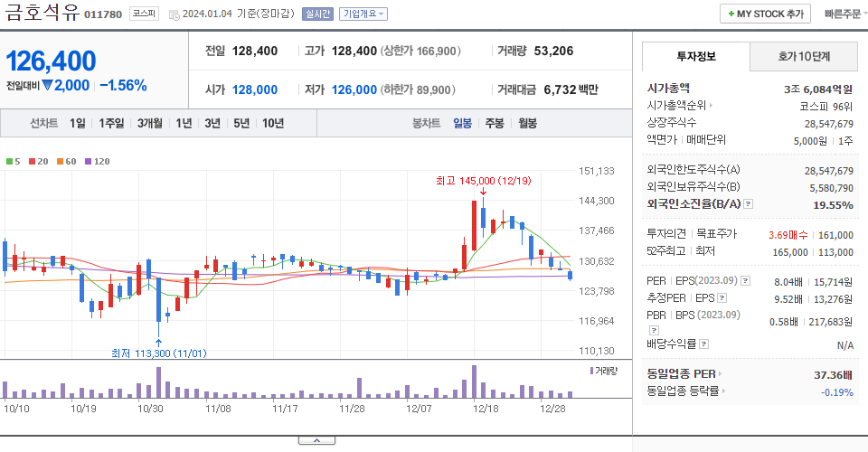Click the 최저 113,300 (11/01) marker

[159, 353]
